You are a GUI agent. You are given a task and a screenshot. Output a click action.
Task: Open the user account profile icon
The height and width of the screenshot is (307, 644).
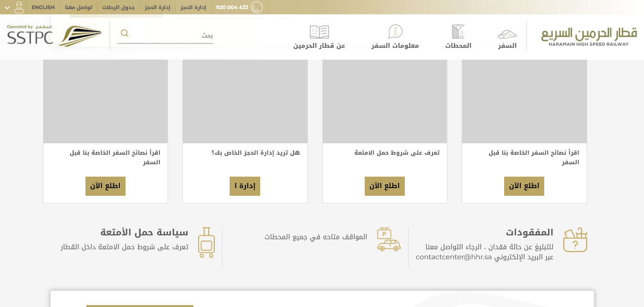click(19, 7)
